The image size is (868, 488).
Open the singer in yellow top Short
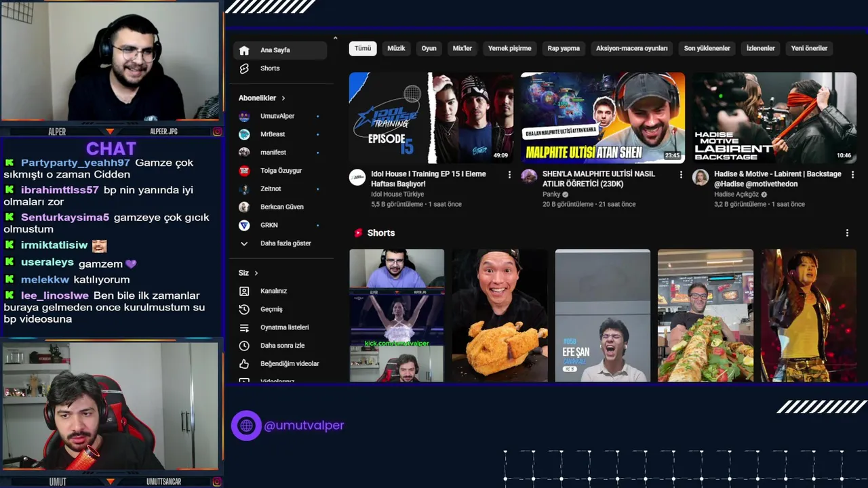click(x=808, y=315)
